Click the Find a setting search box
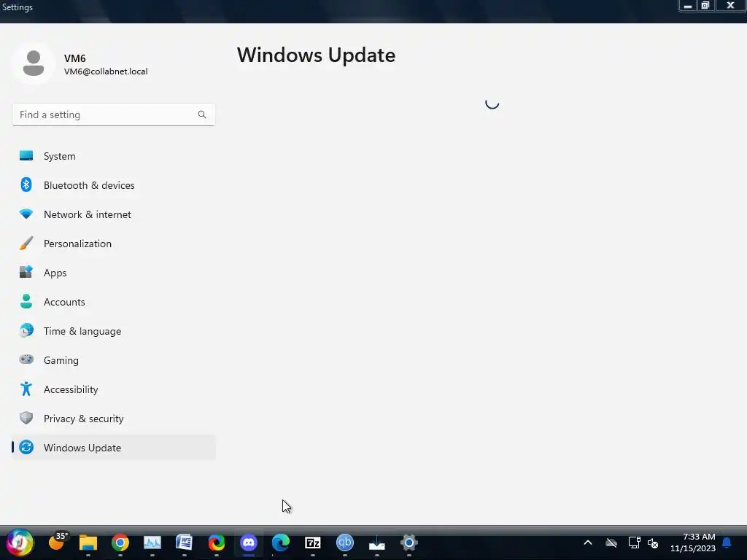747x560 pixels. click(113, 114)
